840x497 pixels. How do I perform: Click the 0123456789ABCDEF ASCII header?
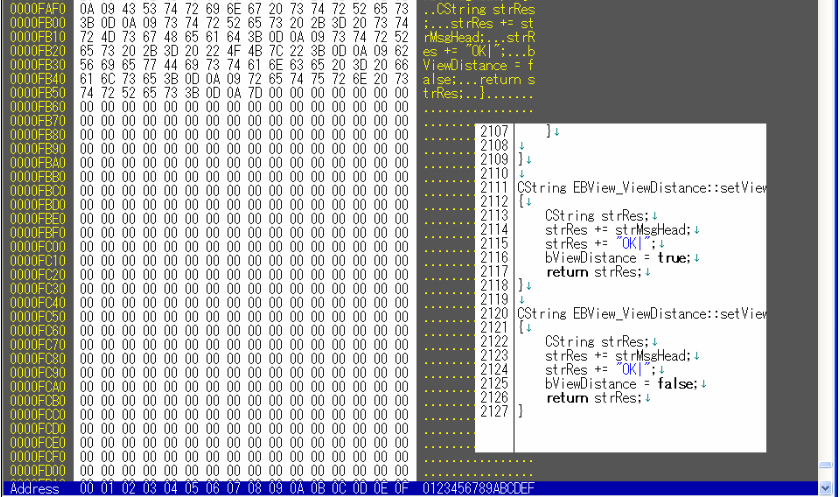[x=478, y=488]
